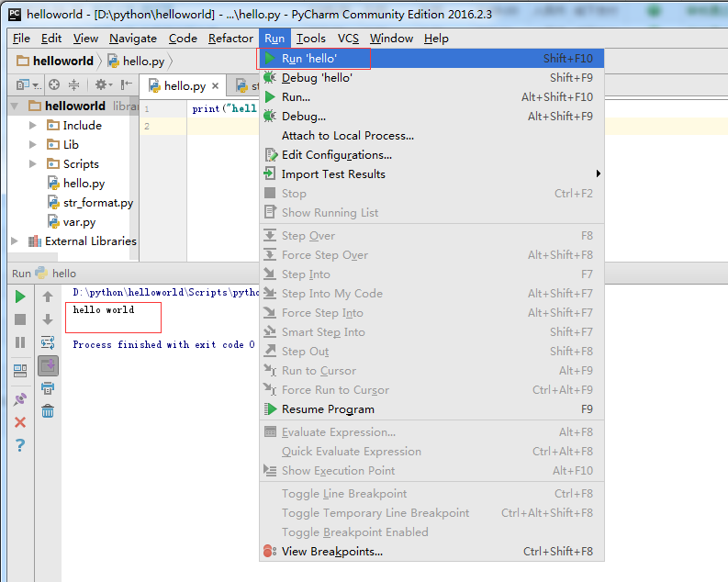Image resolution: width=728 pixels, height=582 pixels.
Task: Click the Python icon beside hello in Run panel header
Action: pyautogui.click(x=41, y=273)
